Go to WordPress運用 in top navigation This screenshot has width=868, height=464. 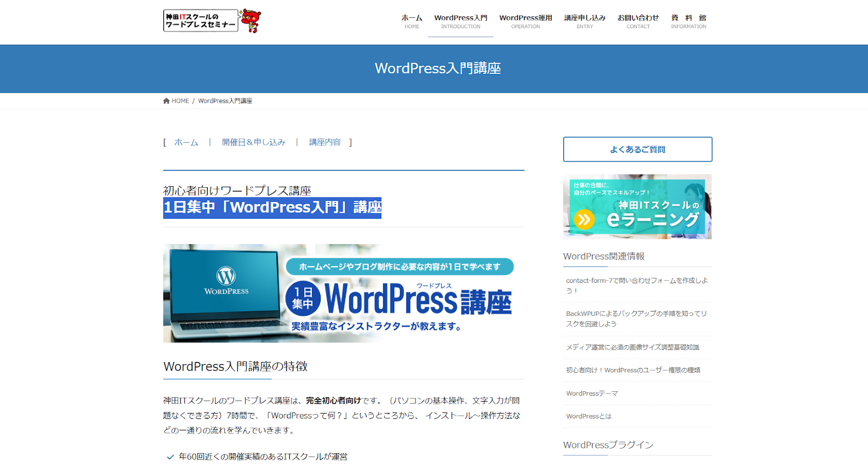526,21
